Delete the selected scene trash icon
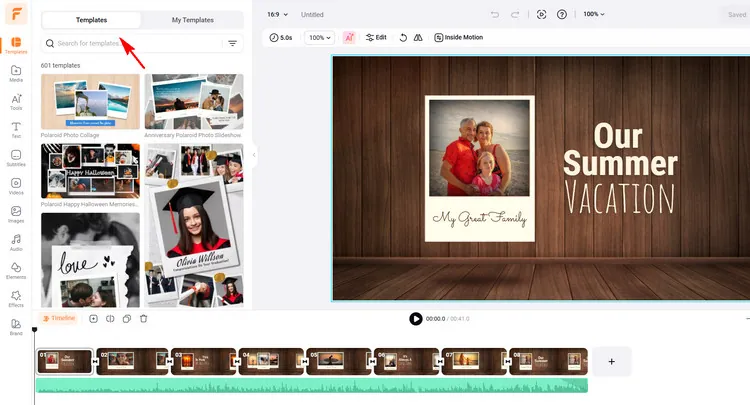 tap(143, 318)
